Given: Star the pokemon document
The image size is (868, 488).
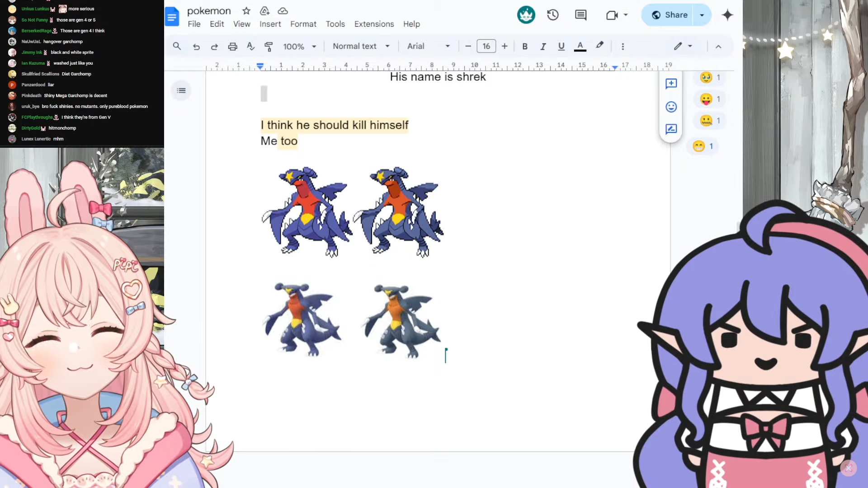Looking at the screenshot, I should 246,11.
